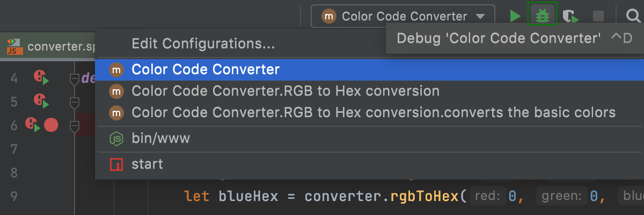
Task: Click the green Run button
Action: click(515, 16)
